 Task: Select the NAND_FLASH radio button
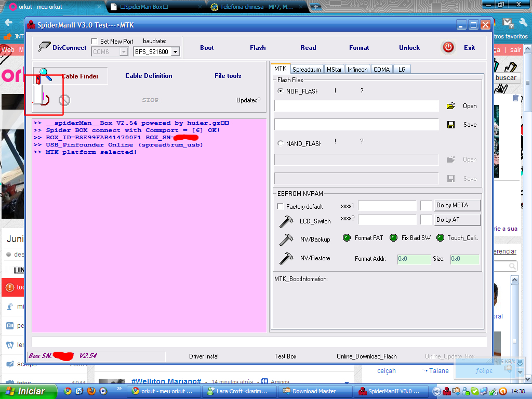tap(280, 143)
